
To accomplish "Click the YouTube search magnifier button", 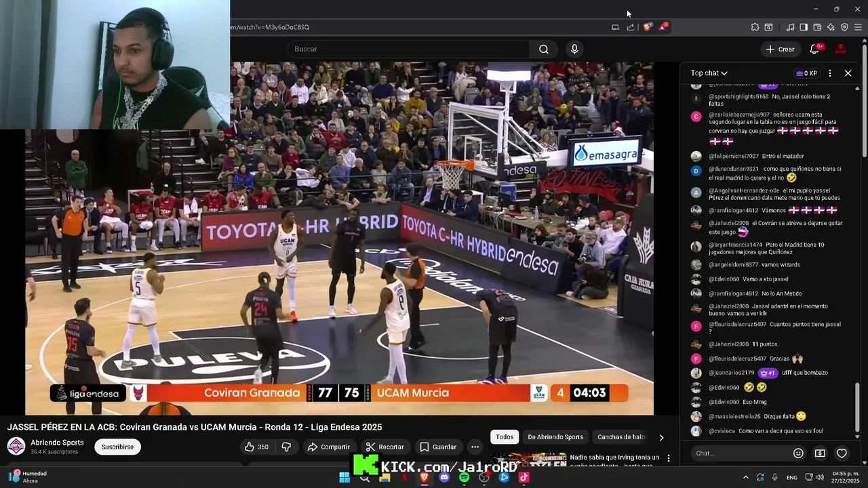I will (x=544, y=49).
